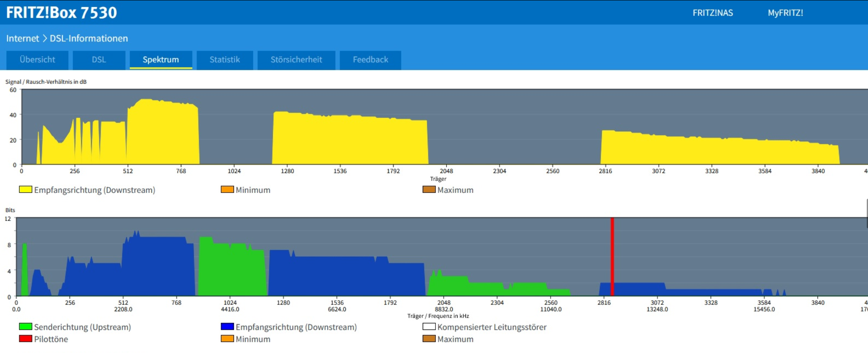This screenshot has height=353, width=868.
Task: Click the '4416.0' frequency value
Action: pos(230,309)
